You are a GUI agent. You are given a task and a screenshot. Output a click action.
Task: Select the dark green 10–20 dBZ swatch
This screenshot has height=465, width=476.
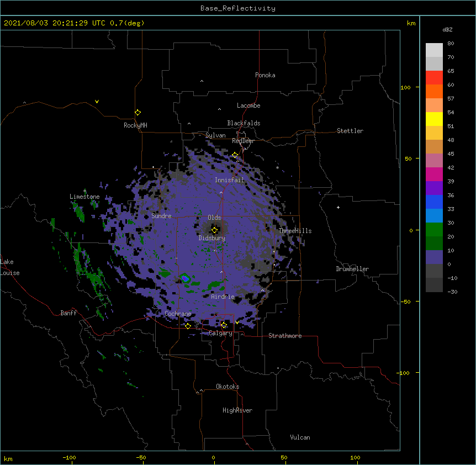click(x=434, y=244)
